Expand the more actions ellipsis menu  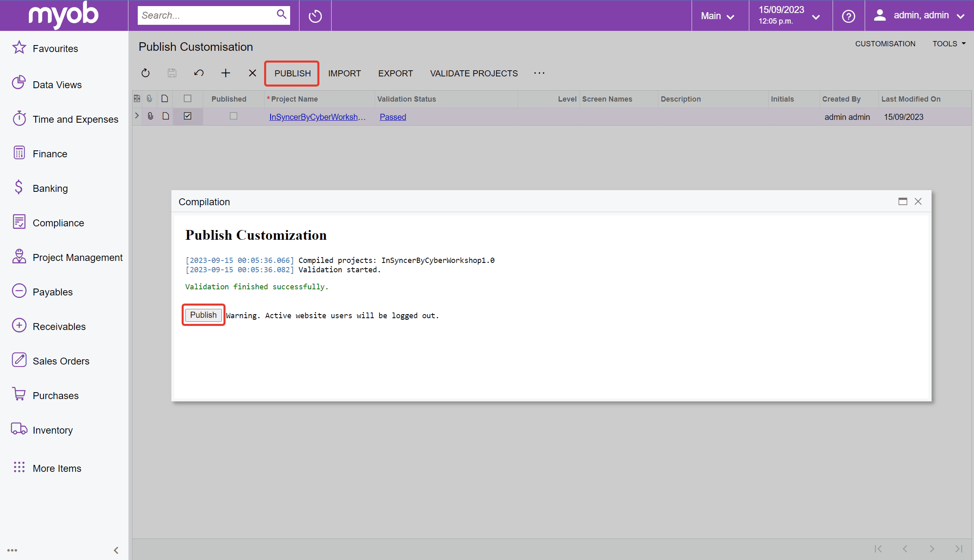[x=539, y=73]
